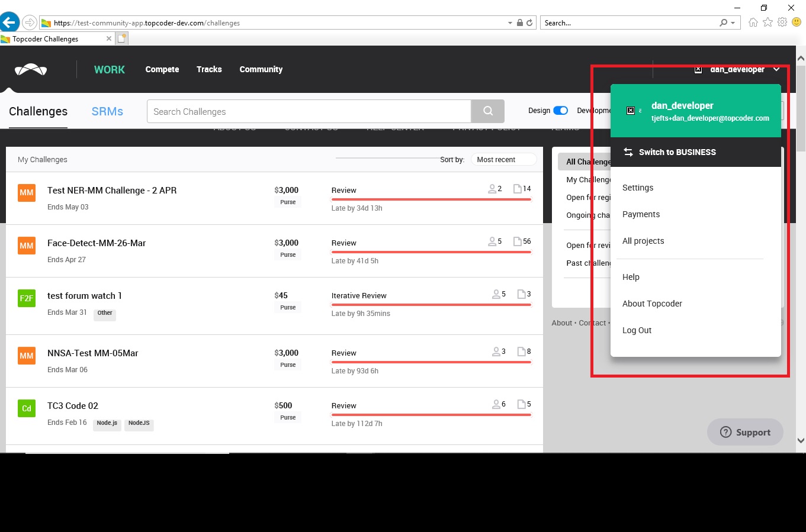Click the About link in the footer

pyautogui.click(x=562, y=323)
